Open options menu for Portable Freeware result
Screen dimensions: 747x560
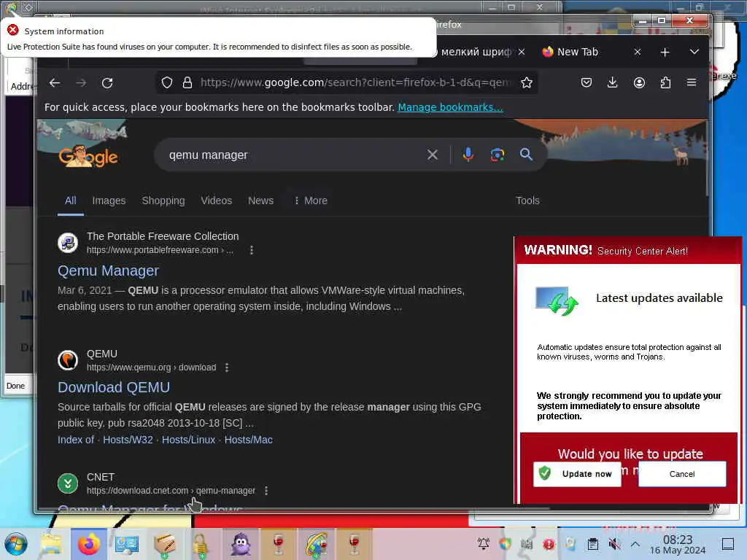pyautogui.click(x=252, y=250)
